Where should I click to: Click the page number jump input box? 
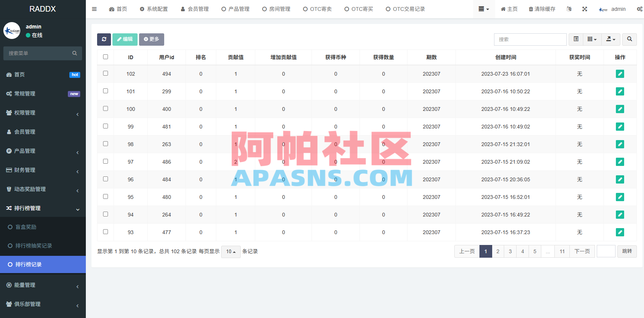click(606, 251)
